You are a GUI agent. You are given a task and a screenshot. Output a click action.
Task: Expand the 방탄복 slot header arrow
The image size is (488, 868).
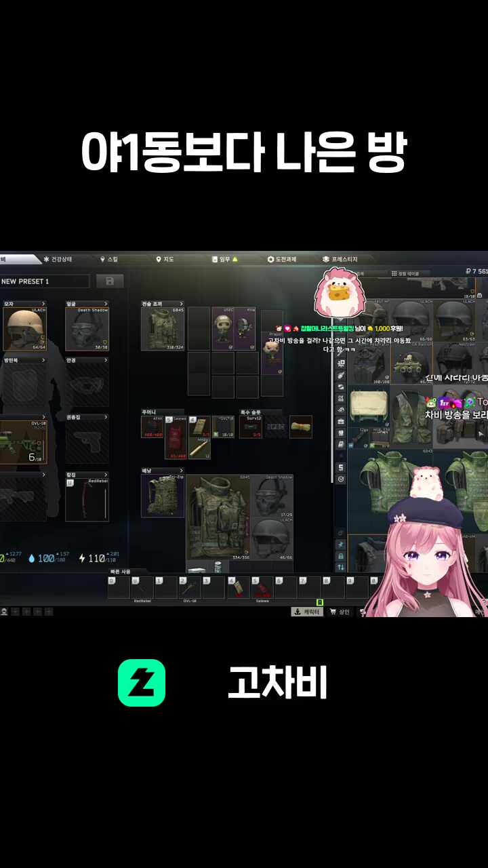pos(44,361)
